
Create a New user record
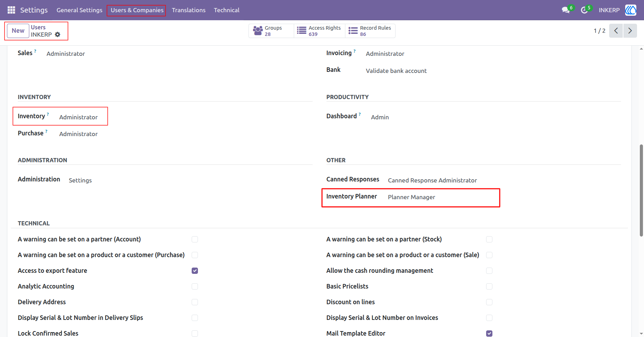click(x=18, y=31)
